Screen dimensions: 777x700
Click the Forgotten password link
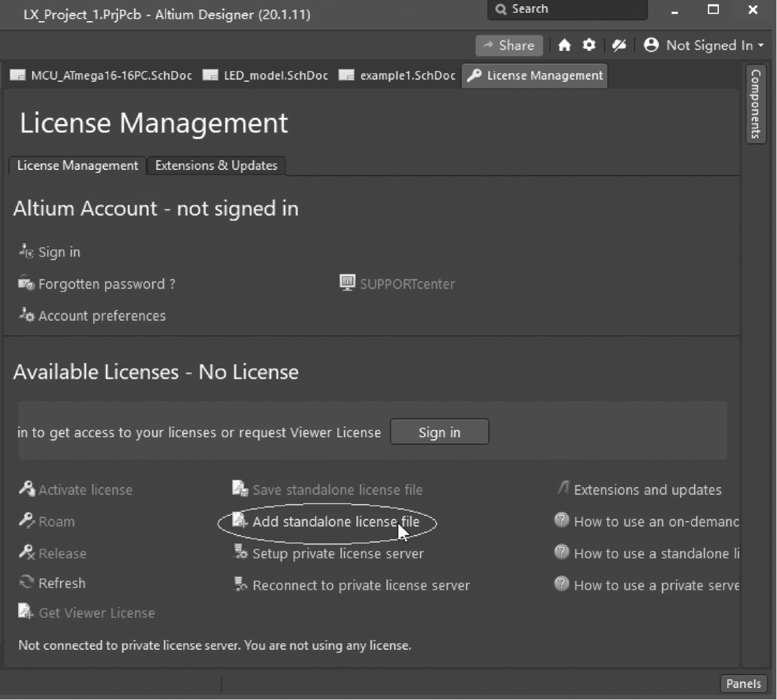click(107, 284)
